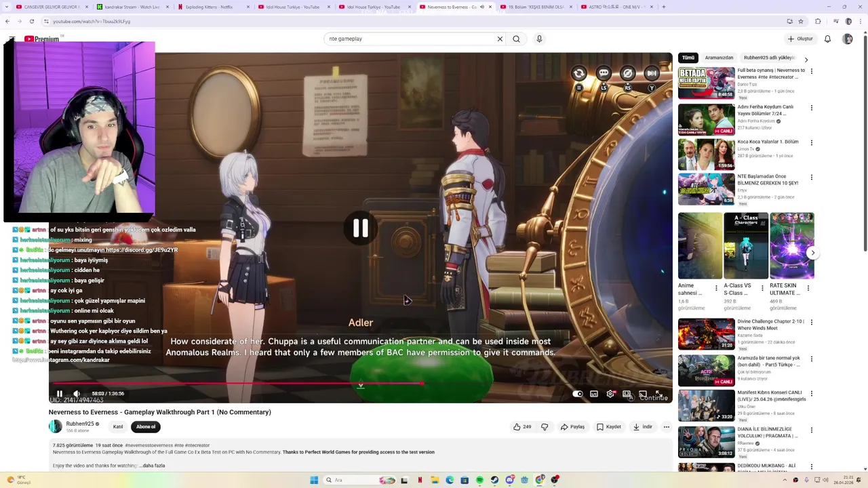Click the nte gameplay search box
868x488 pixels.
(410, 39)
